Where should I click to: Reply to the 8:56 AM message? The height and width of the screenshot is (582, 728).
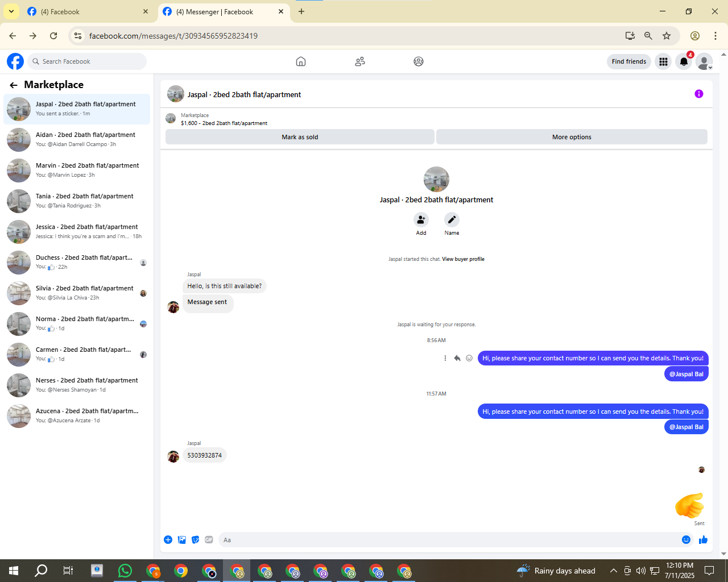[x=457, y=358]
